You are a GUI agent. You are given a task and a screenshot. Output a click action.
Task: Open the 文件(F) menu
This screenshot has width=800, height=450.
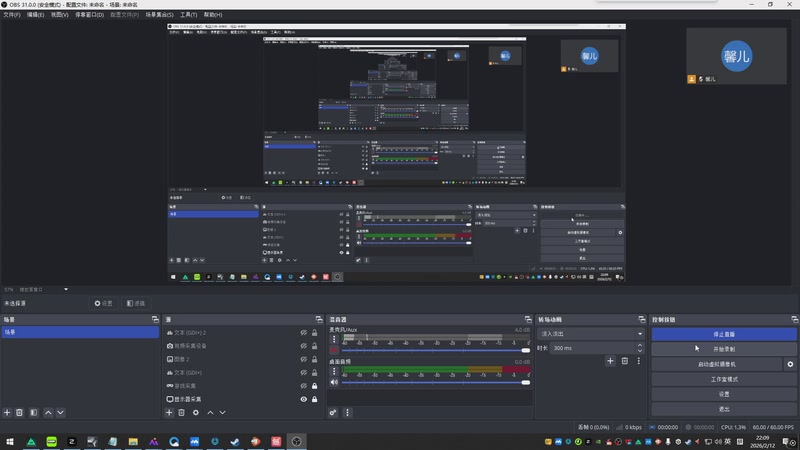11,15
